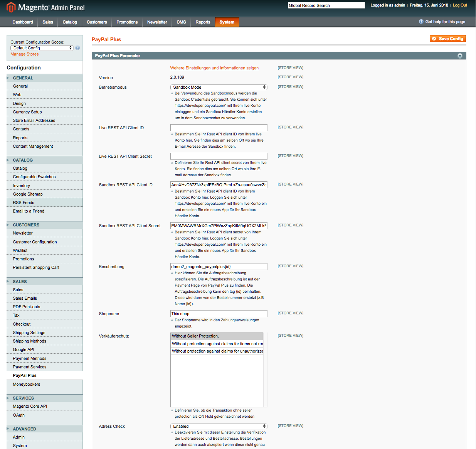Collapse the CUSTOMERS configuration group
The height and width of the screenshot is (449, 476).
tap(45, 225)
